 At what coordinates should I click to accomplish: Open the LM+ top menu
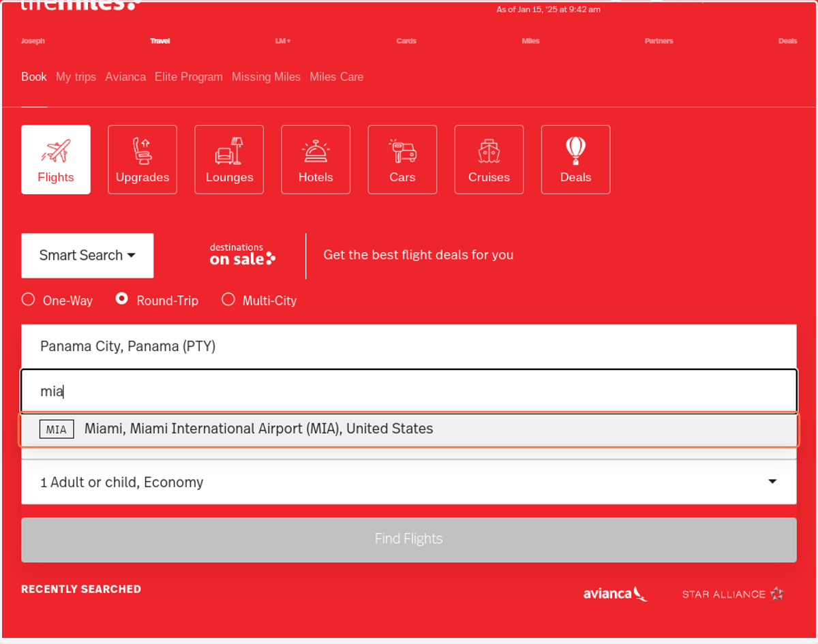[283, 41]
